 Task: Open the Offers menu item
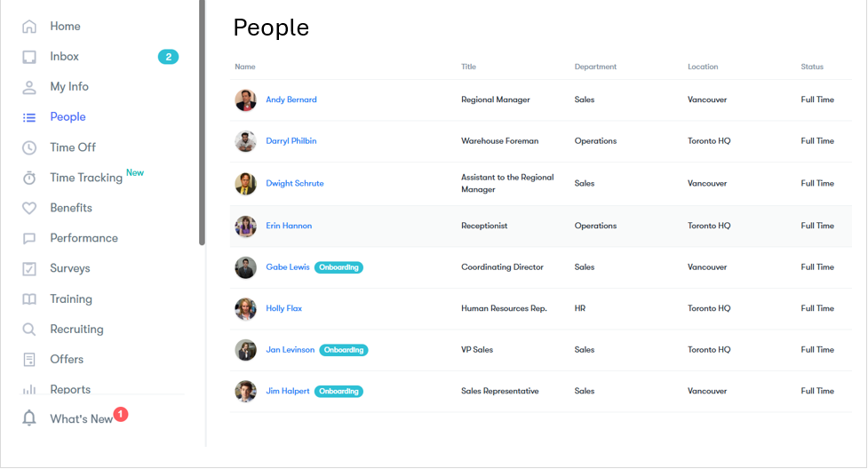(67, 360)
